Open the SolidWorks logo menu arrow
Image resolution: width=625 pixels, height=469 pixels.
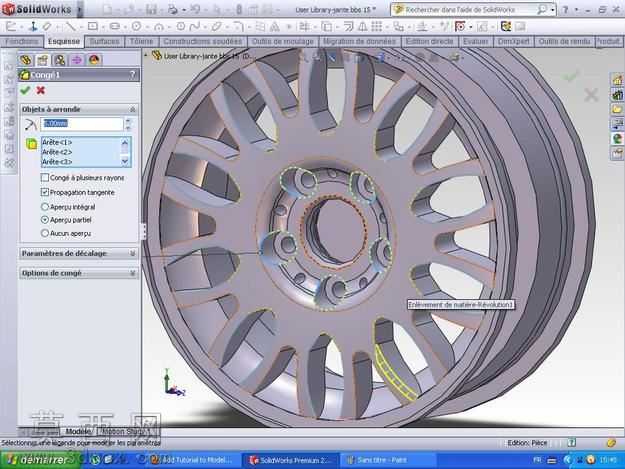(x=80, y=9)
